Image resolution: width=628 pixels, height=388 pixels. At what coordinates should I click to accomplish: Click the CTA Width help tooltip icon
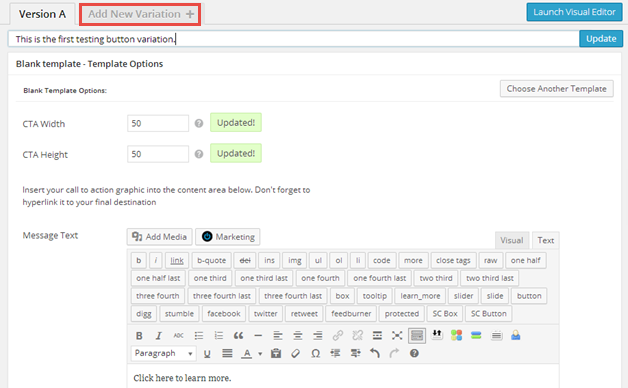coord(199,123)
